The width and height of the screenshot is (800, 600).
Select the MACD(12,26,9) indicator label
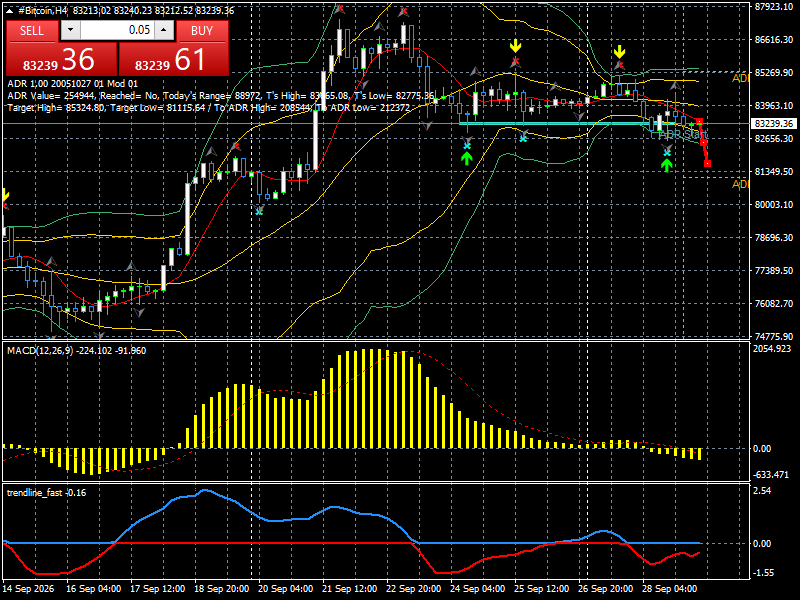pyautogui.click(x=76, y=351)
